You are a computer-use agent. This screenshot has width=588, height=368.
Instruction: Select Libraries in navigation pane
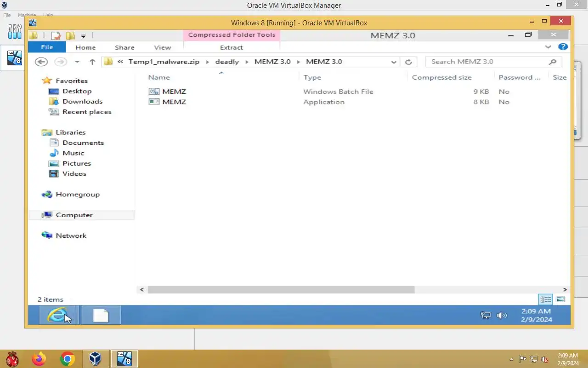(71, 132)
